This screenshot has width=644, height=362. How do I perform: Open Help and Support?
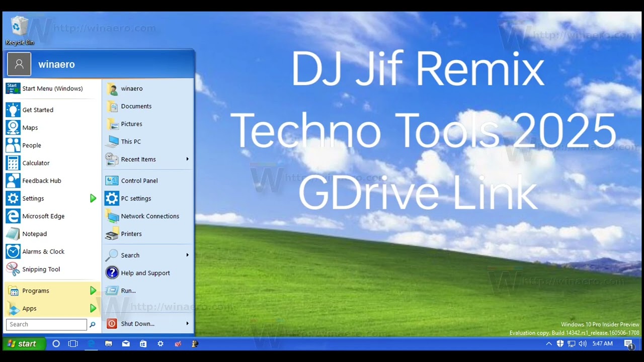tap(148, 273)
